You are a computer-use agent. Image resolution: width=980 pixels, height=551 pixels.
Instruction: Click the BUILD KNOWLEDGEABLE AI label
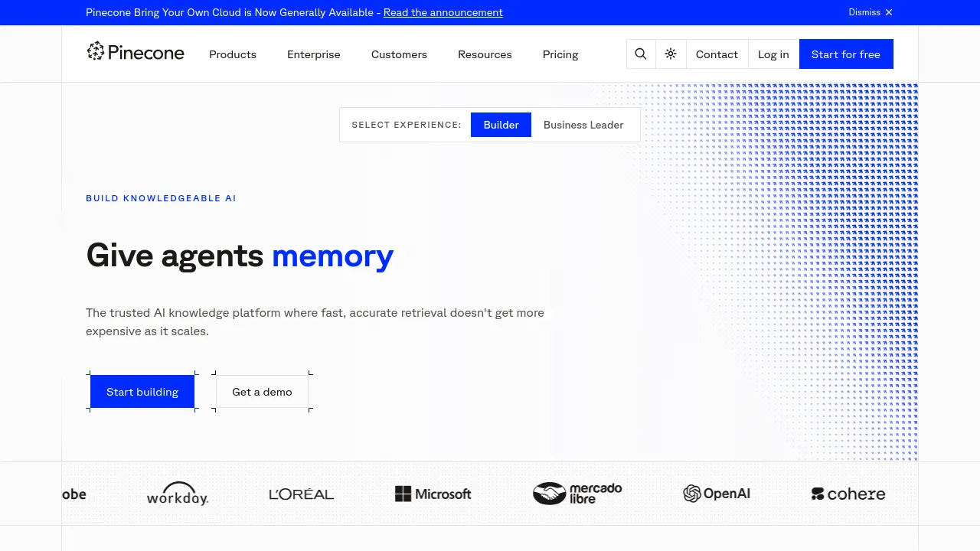[162, 198]
